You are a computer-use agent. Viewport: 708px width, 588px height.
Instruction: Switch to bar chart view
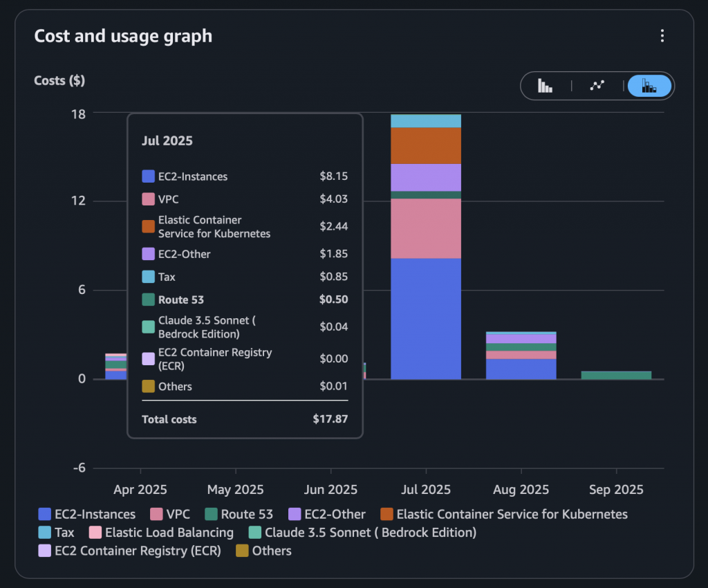546,86
